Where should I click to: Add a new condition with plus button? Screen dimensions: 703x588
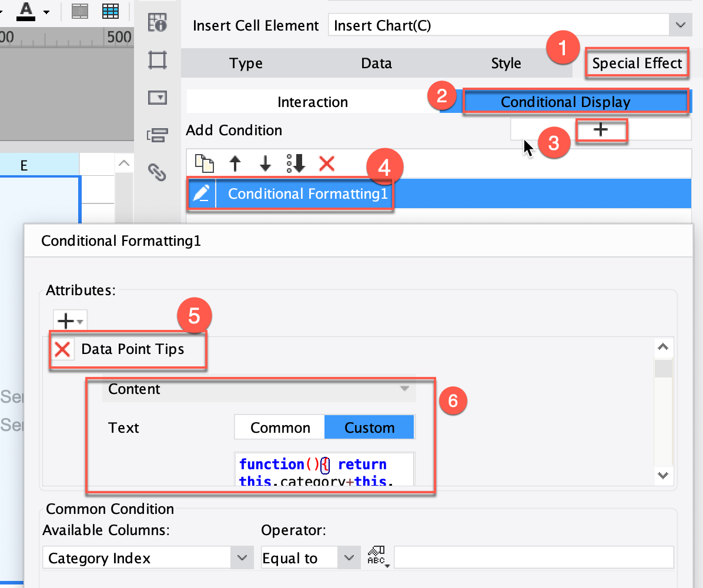pos(601,130)
